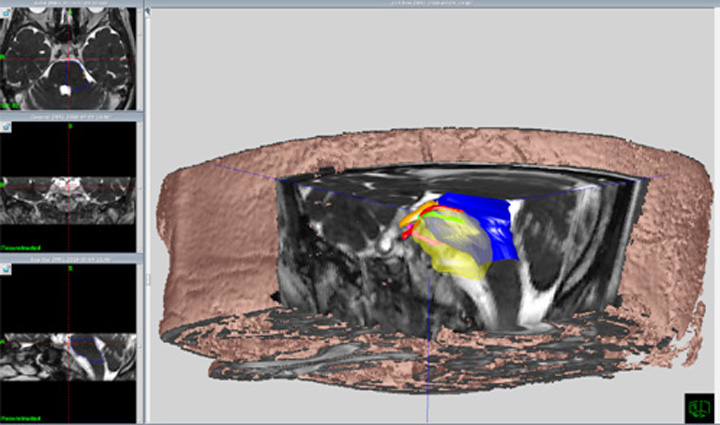The width and height of the screenshot is (720, 425).
Task: Click the pin icon at the 3D view corner
Action: pyautogui.click(x=148, y=11)
